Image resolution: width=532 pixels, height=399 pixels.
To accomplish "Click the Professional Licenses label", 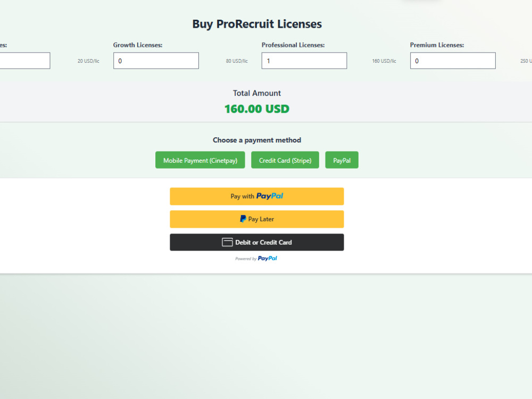I will click(x=293, y=45).
